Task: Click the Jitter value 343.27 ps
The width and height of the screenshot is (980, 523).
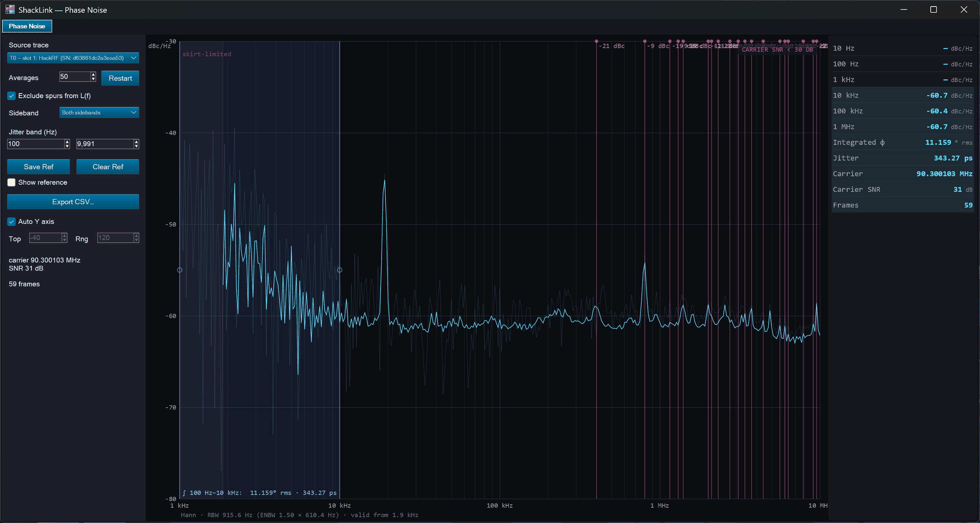Action: 953,158
